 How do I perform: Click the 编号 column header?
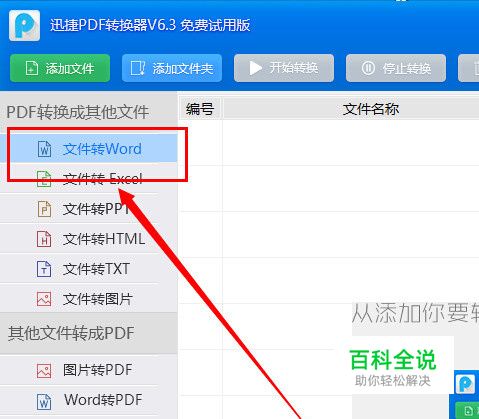tap(200, 109)
